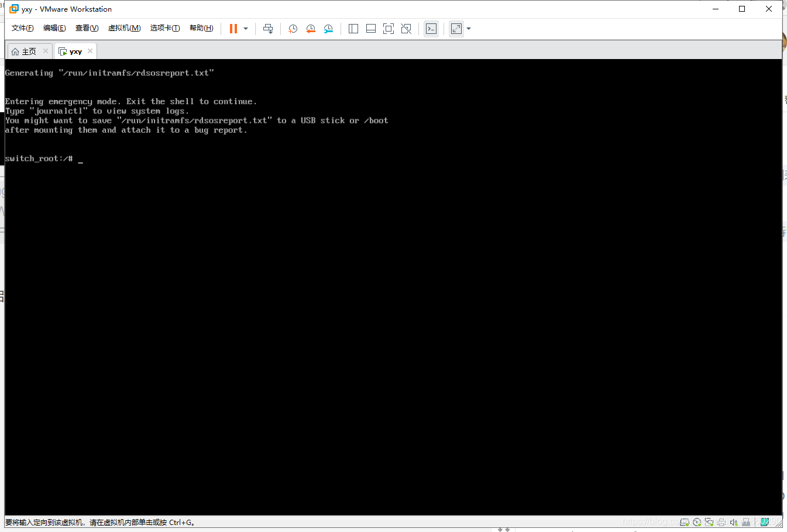Open the 查看(V) menu
Screen dimensions: 787x532
(87, 28)
